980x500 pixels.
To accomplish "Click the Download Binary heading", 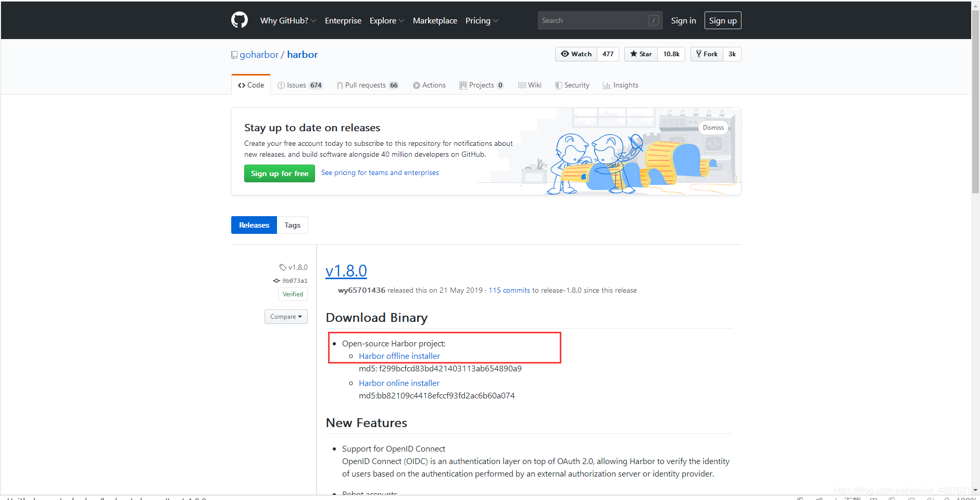I will 376,318.
